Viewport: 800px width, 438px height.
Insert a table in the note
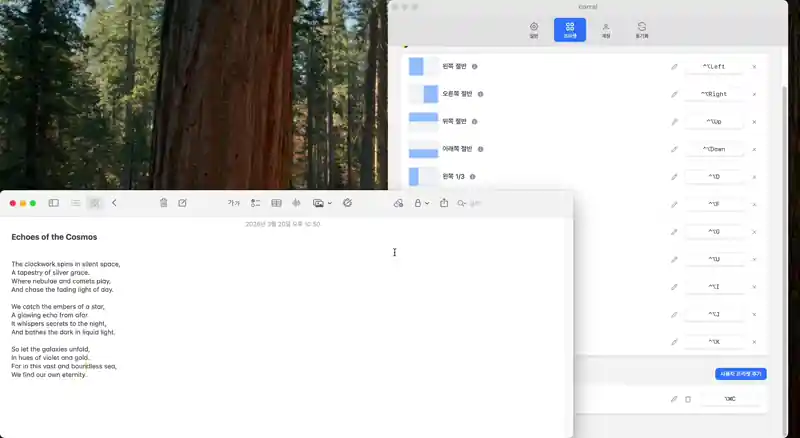click(277, 203)
